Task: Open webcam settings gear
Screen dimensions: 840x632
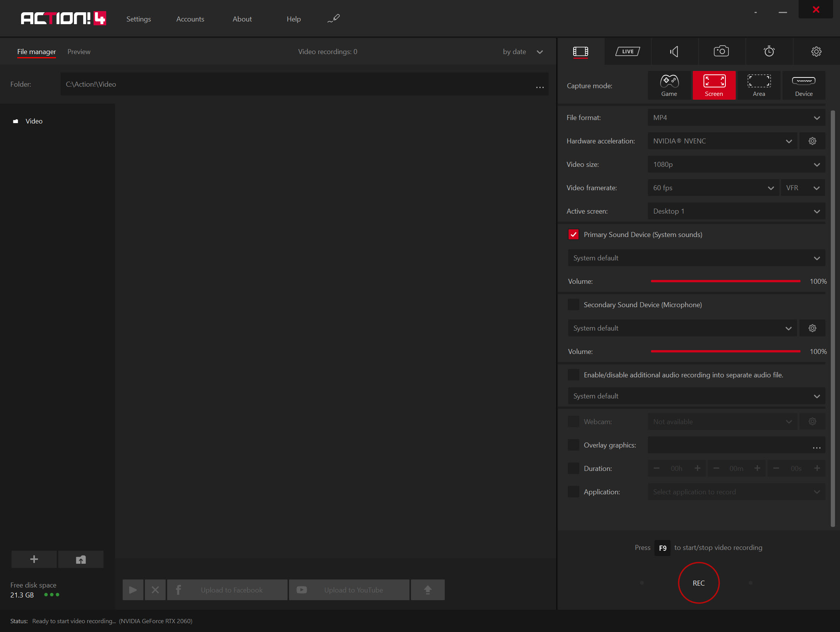Action: coord(812,421)
